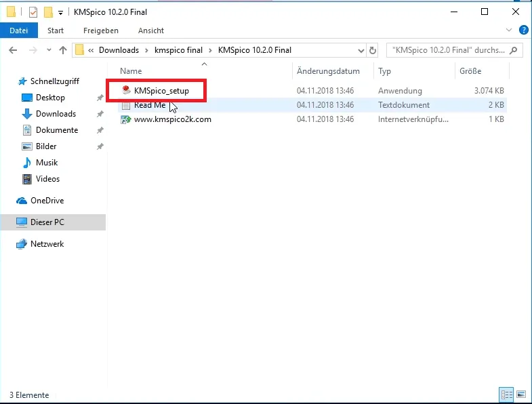Click the Anwendung type cell

(400, 91)
